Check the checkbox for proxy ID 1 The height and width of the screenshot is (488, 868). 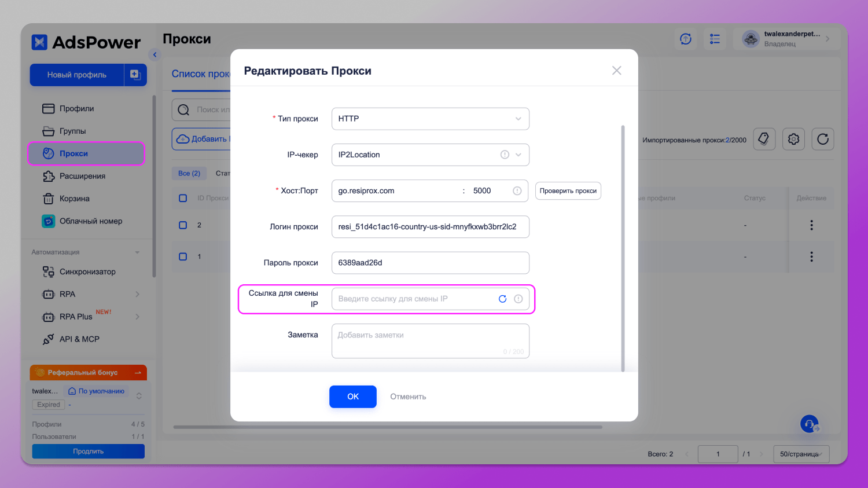coord(183,256)
